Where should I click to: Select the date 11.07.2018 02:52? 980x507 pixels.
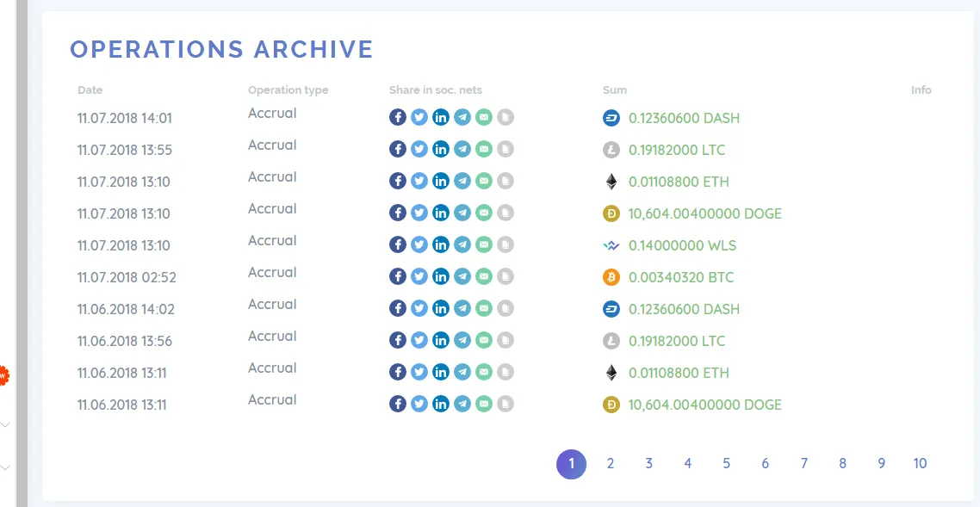[x=127, y=278]
